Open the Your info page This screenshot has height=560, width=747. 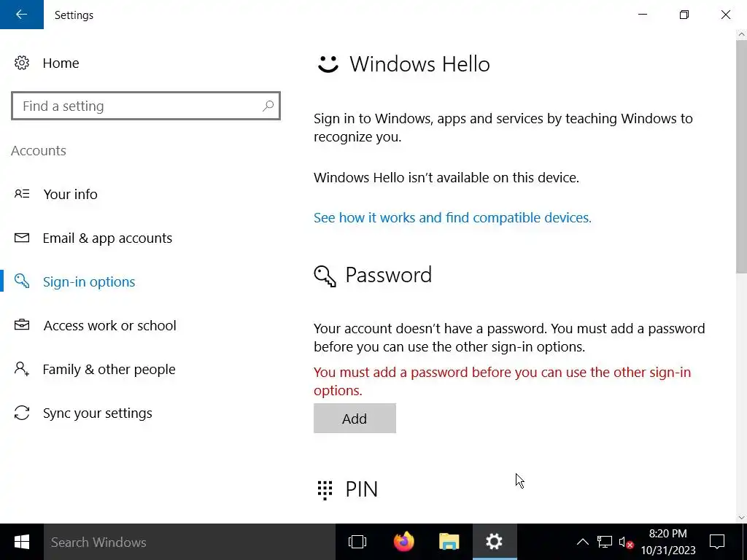[71, 194]
